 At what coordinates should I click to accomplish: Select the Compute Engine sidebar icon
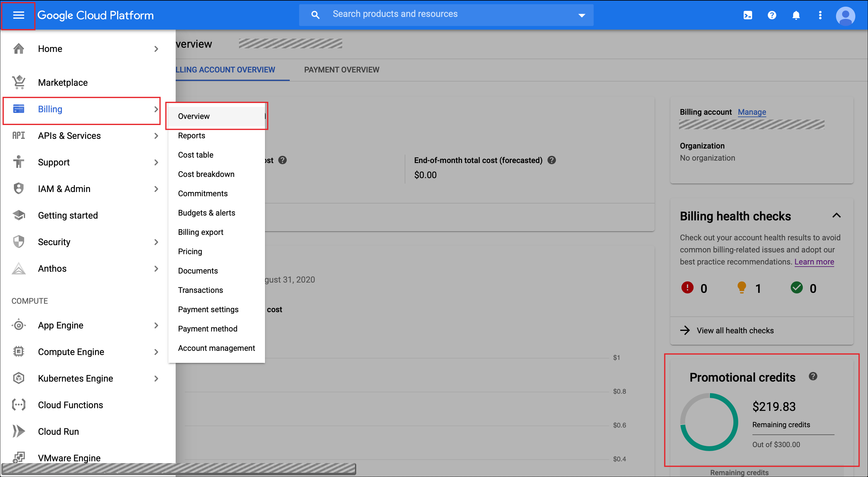click(18, 352)
